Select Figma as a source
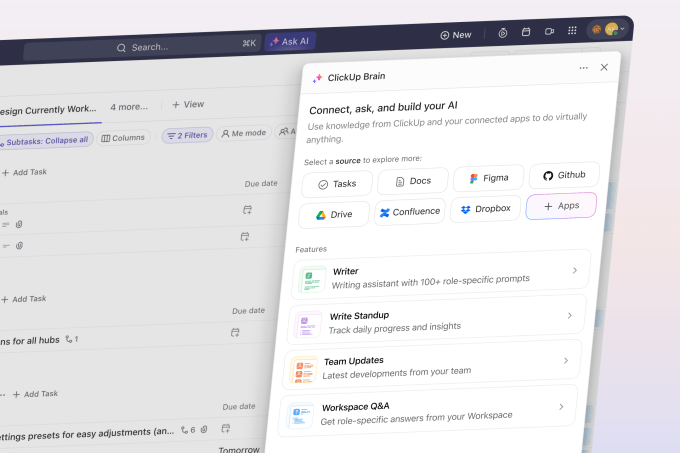 tap(488, 179)
